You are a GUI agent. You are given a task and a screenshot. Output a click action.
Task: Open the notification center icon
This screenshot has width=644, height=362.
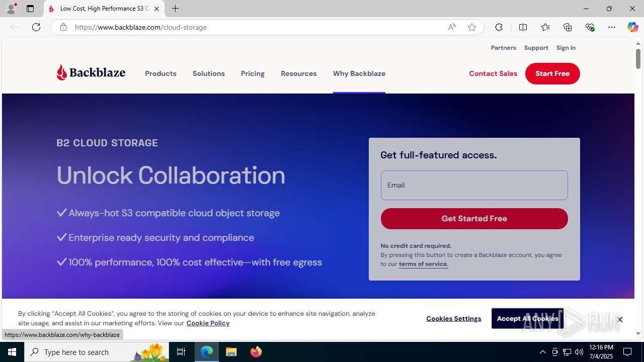628,352
